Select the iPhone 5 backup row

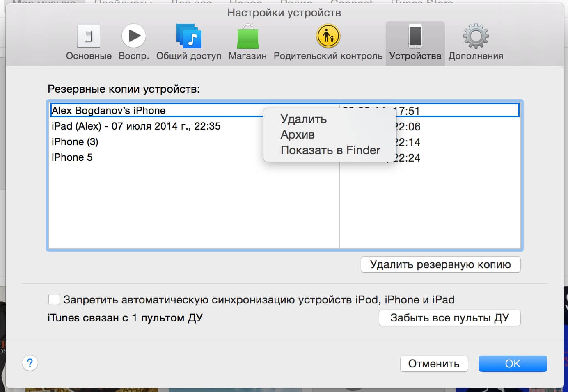click(x=284, y=157)
